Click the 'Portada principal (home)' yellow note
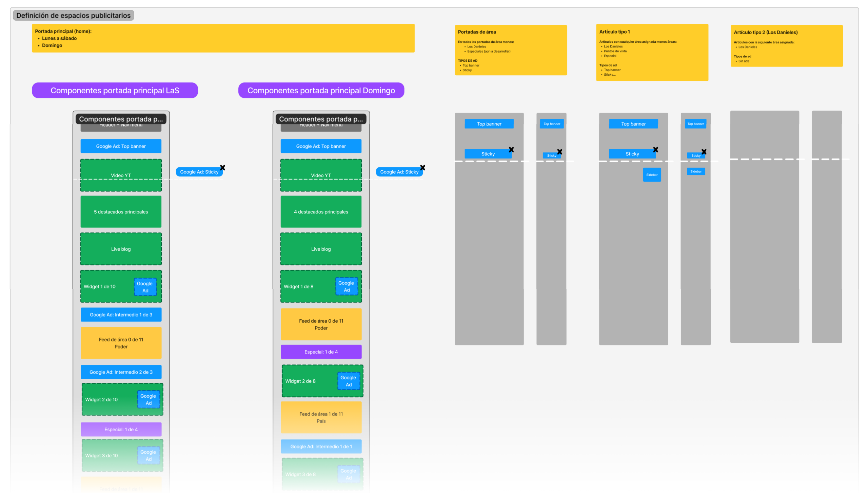 (x=223, y=38)
